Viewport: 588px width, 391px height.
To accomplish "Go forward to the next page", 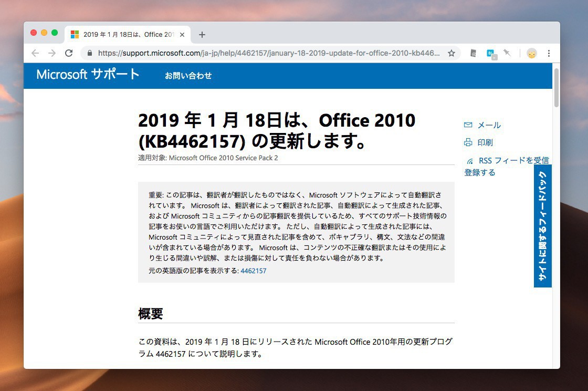I will [x=52, y=53].
